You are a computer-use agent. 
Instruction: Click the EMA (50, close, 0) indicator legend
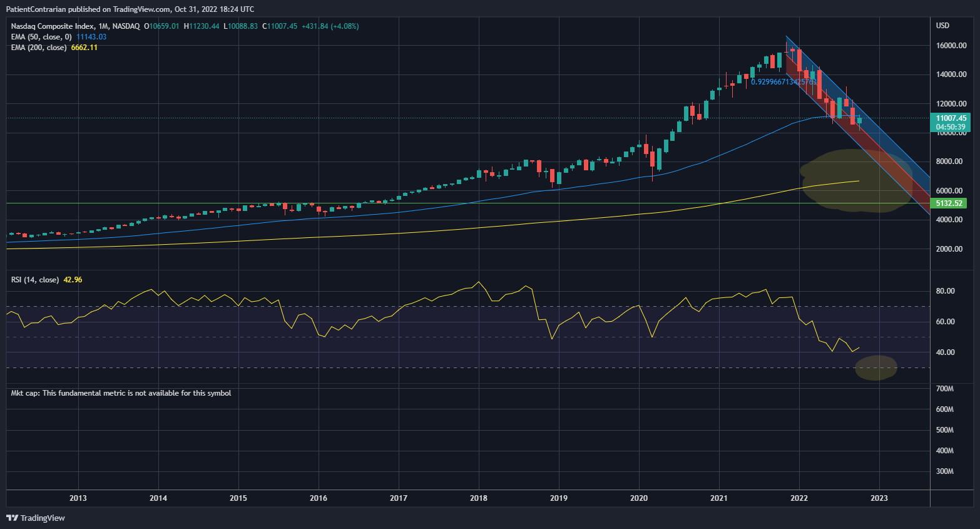(41, 37)
